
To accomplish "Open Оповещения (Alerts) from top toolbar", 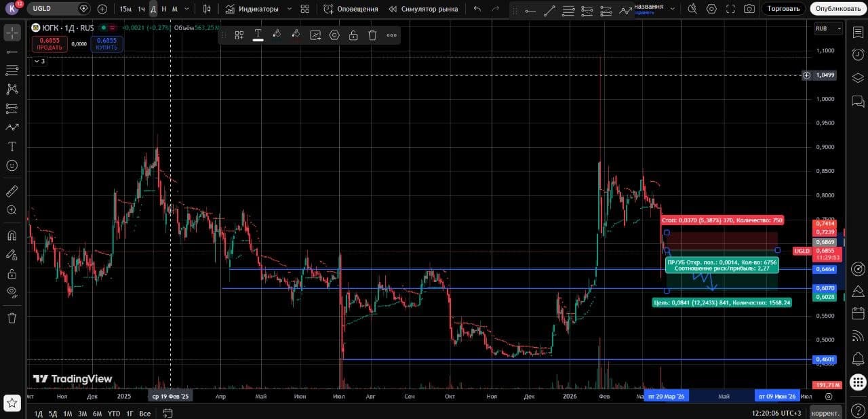I will (x=351, y=9).
